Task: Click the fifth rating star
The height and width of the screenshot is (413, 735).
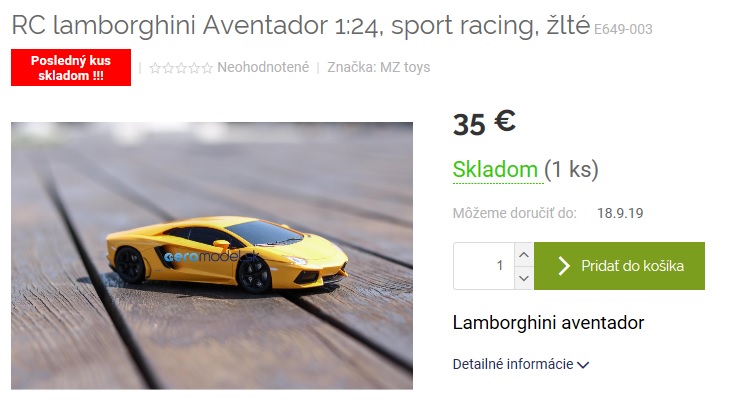Action: (207, 68)
